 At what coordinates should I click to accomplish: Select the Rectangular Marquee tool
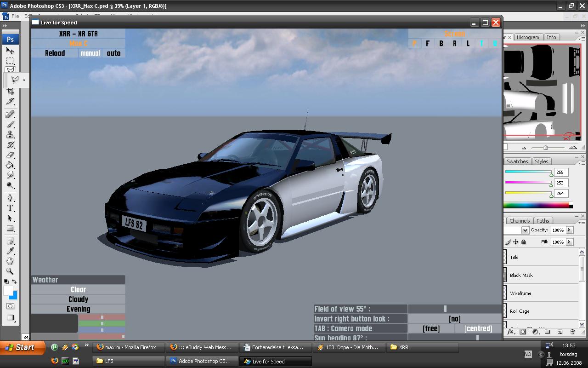pyautogui.click(x=10, y=61)
